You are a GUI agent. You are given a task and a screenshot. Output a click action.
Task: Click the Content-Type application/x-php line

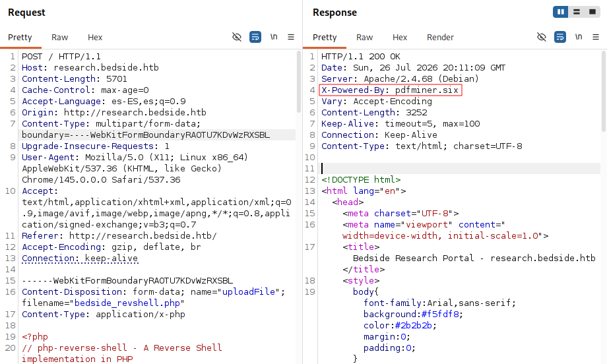tap(104, 315)
